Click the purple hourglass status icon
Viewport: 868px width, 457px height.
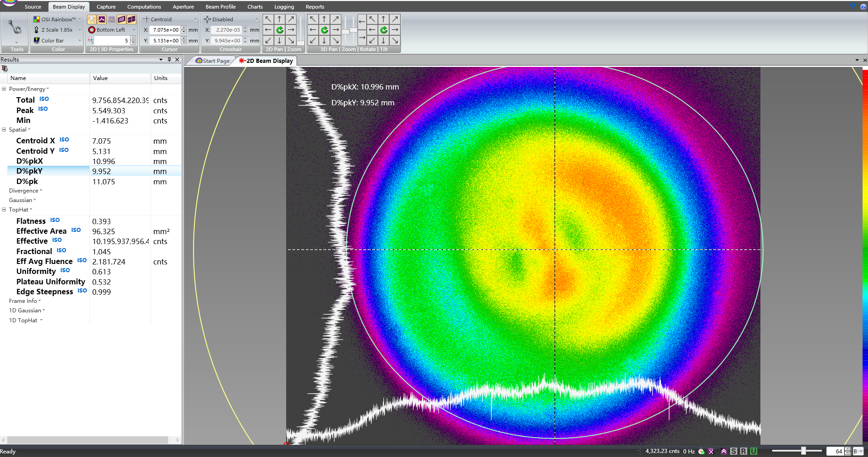point(711,451)
